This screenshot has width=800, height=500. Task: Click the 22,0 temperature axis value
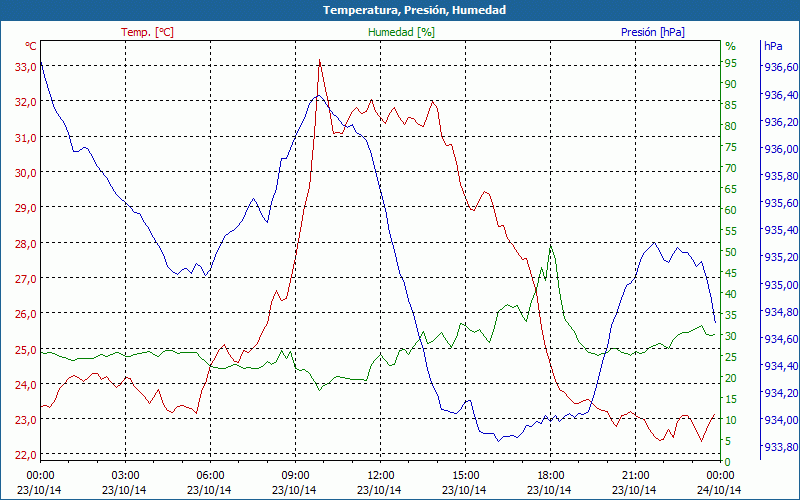[x=26, y=455]
